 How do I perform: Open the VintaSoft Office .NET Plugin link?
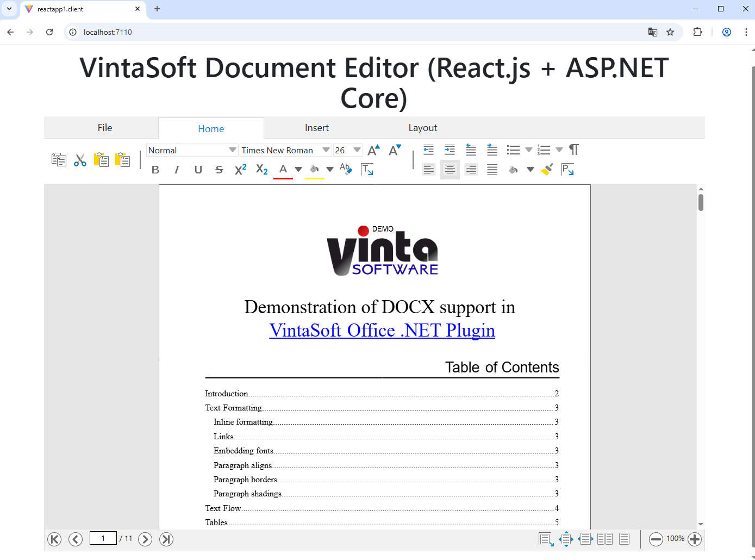point(382,331)
